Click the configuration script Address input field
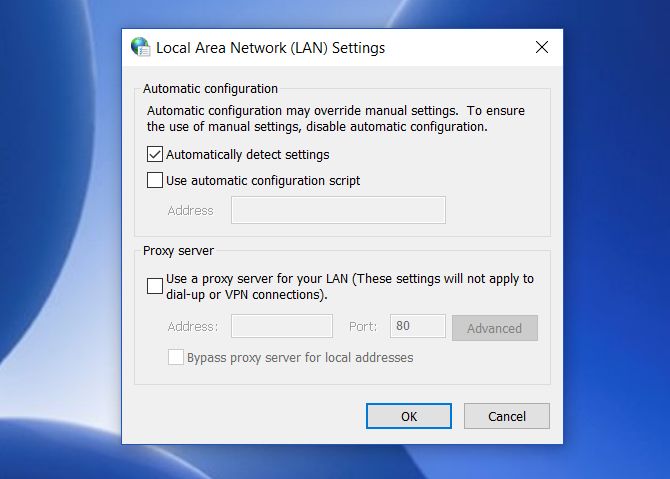The image size is (670, 479). click(x=338, y=210)
